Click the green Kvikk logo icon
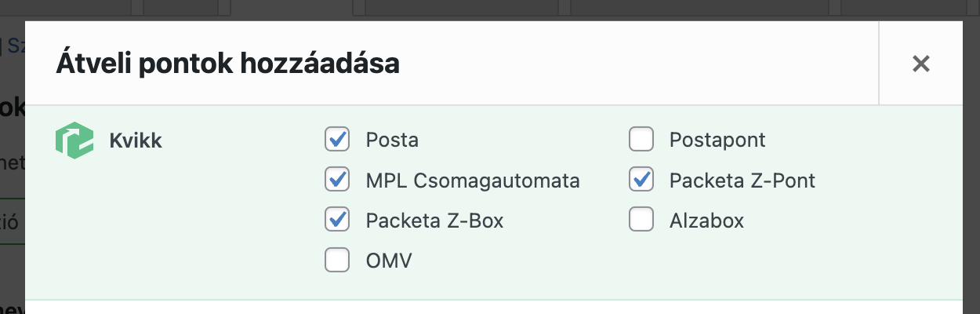The height and width of the screenshot is (314, 980). tap(74, 141)
